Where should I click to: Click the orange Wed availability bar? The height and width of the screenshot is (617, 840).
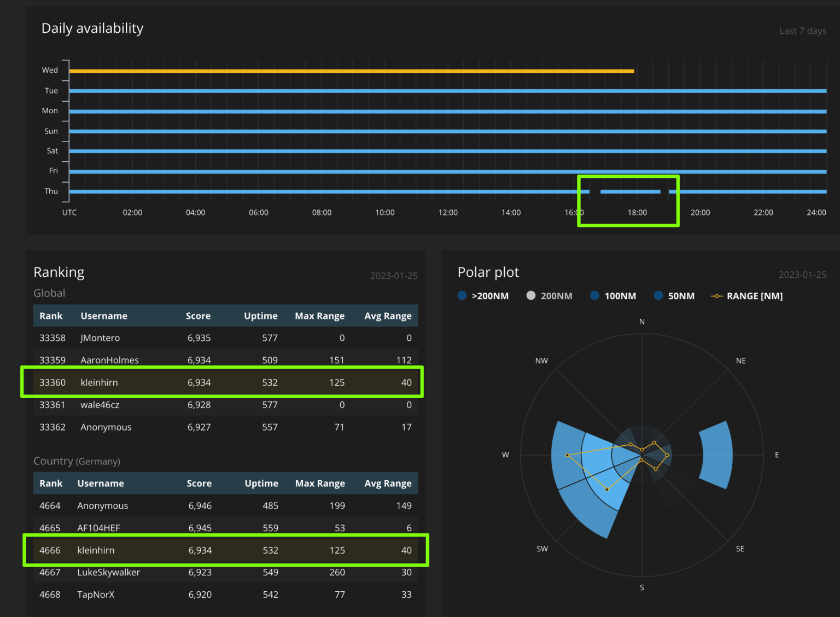coord(351,71)
